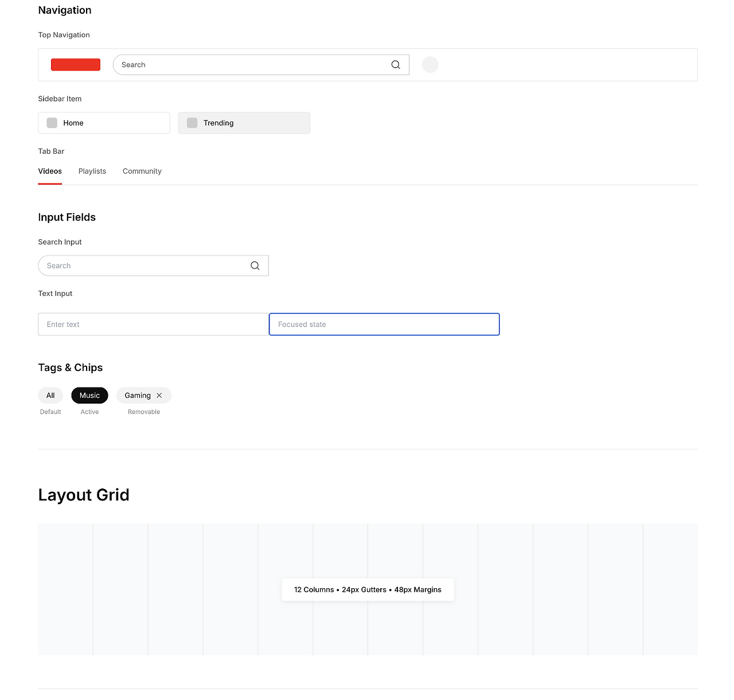
Task: Select the Gaming chip label
Action: [x=138, y=396]
